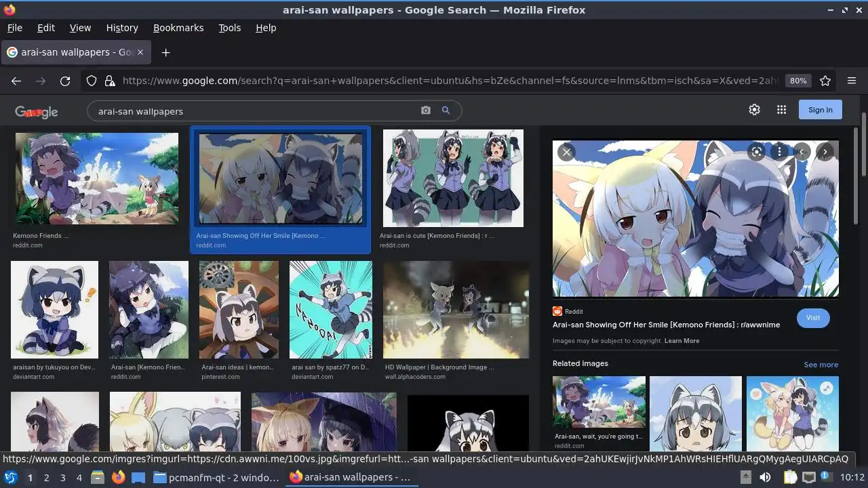Search by image camera icon
This screenshot has height=488, width=868.
coord(426,110)
